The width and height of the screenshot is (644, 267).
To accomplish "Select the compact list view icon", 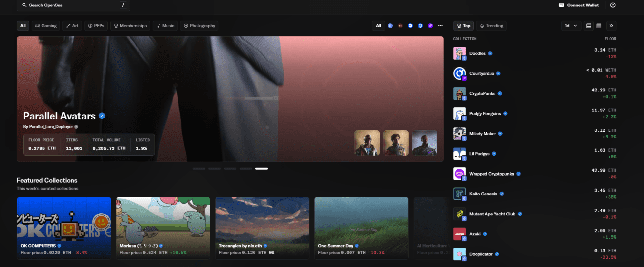I will point(599,26).
